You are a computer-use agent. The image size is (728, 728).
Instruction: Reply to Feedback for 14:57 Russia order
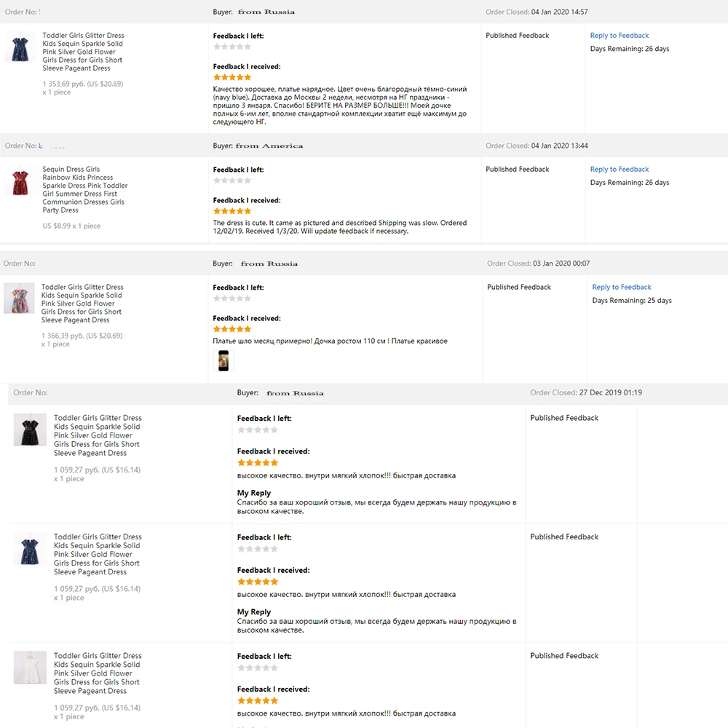coord(619,35)
